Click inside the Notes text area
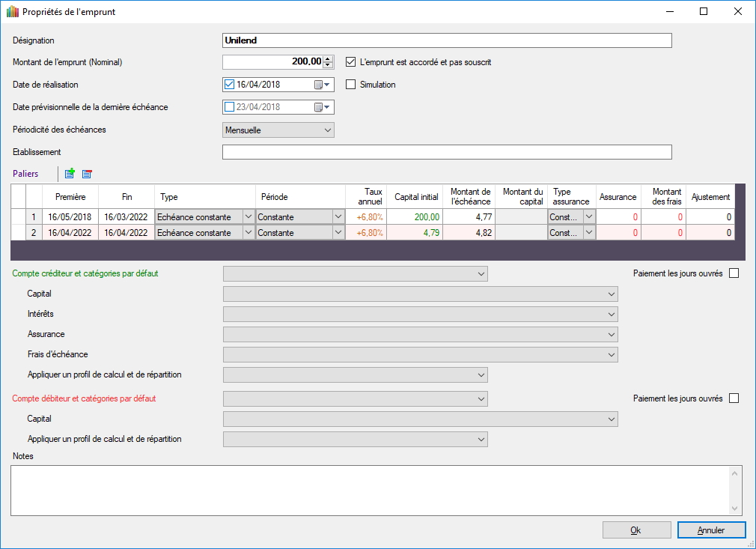The width and height of the screenshot is (756, 549). (371, 491)
